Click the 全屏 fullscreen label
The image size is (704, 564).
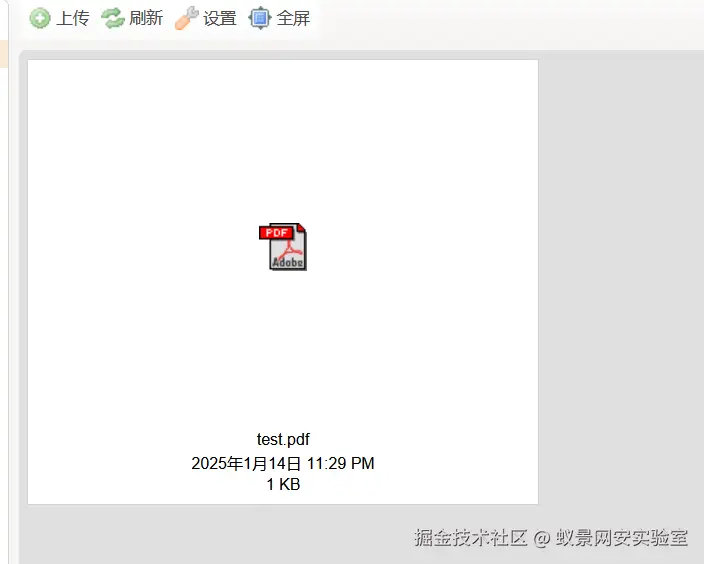[293, 18]
